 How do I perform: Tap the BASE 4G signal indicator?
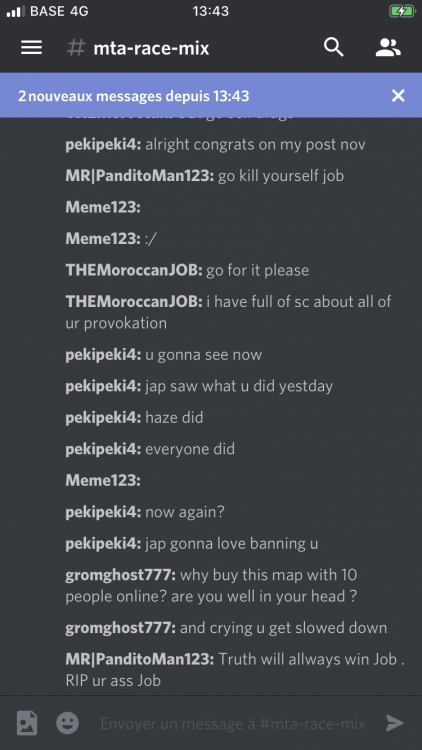coord(47,11)
